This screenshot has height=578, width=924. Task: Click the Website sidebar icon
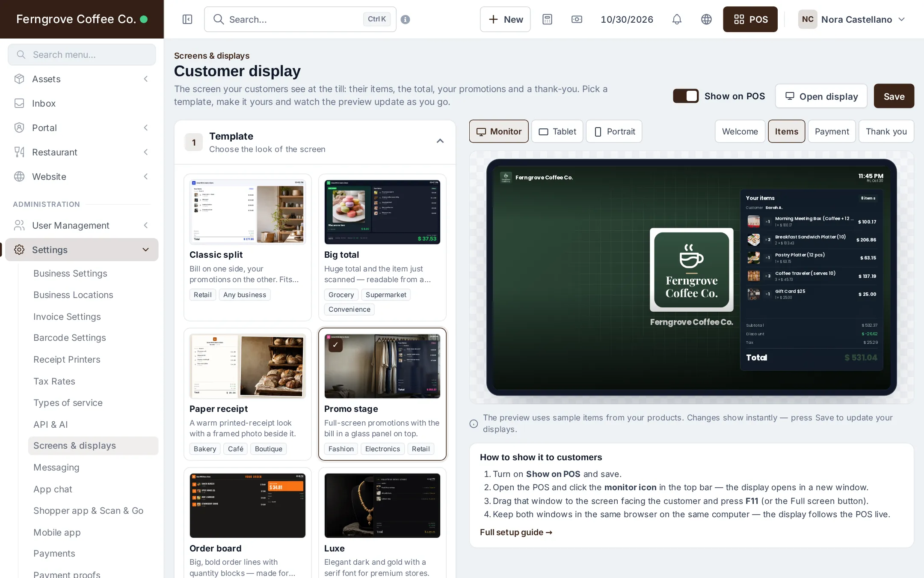(x=19, y=176)
